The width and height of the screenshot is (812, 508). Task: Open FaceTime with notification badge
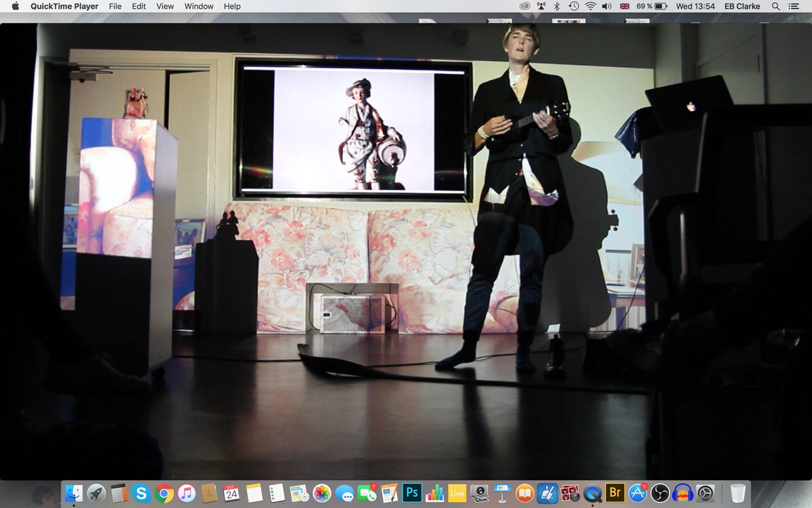367,493
